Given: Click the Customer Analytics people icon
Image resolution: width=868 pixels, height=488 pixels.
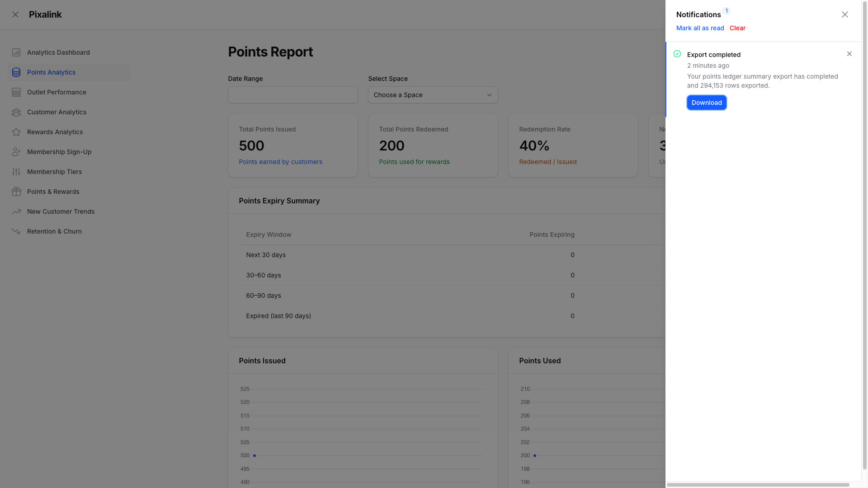Looking at the screenshot, I should tap(16, 112).
